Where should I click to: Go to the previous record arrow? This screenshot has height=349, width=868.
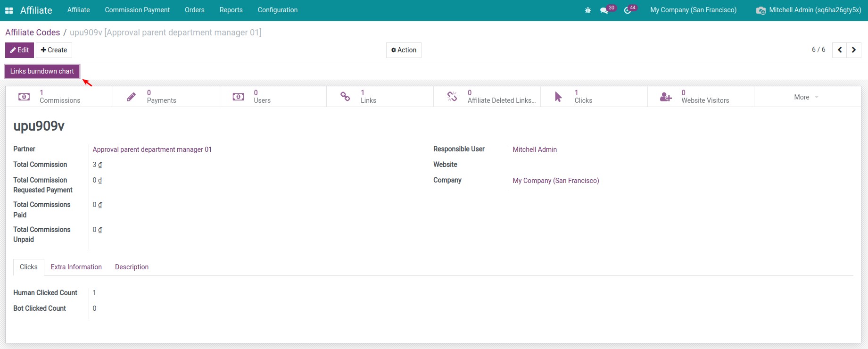(x=840, y=50)
